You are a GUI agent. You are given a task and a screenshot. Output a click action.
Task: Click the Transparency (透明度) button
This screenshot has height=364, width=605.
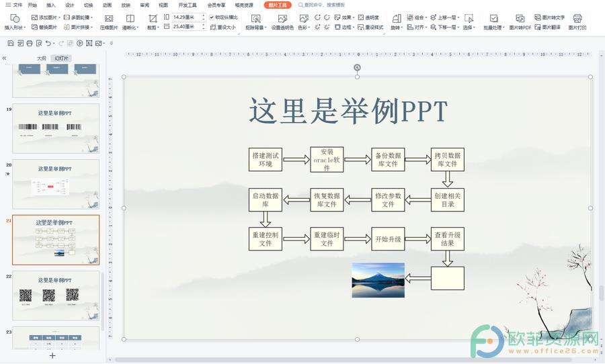tap(368, 17)
